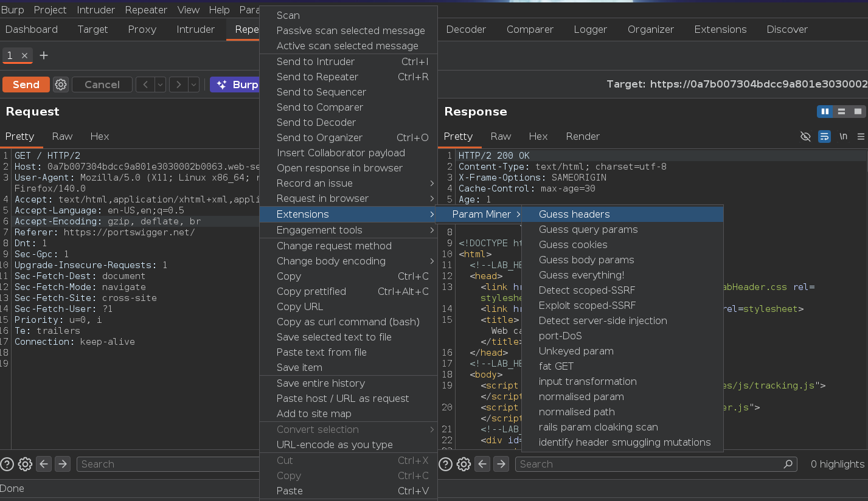
Task: Open Response hamburger options menu
Action: point(861,136)
